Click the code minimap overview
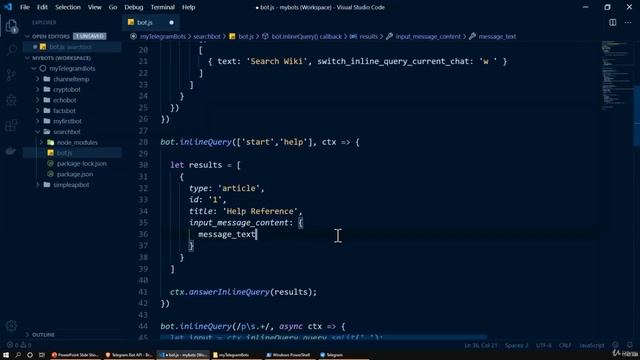 (x=616, y=76)
